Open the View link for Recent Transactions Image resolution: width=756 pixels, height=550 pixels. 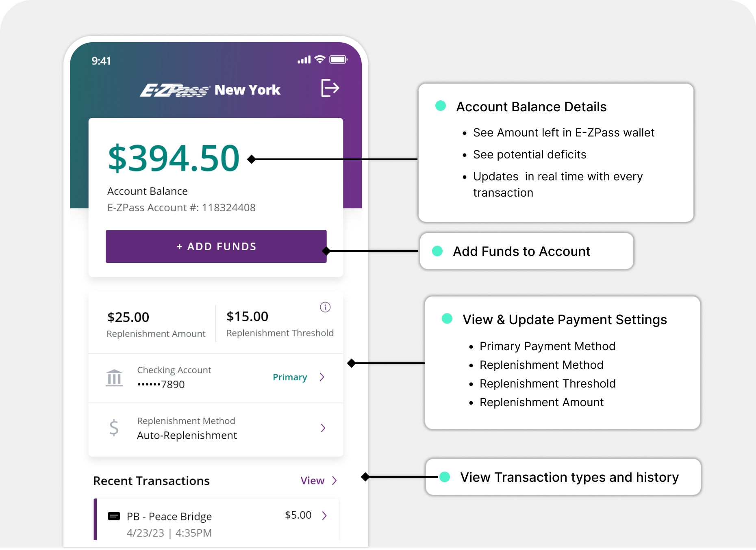[319, 481]
